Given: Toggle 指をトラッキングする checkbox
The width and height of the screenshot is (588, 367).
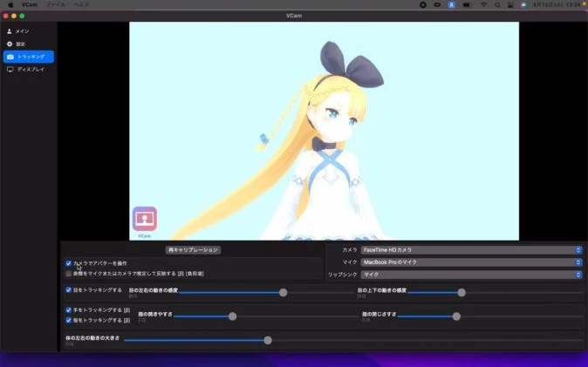Looking at the screenshot, I should 69,320.
